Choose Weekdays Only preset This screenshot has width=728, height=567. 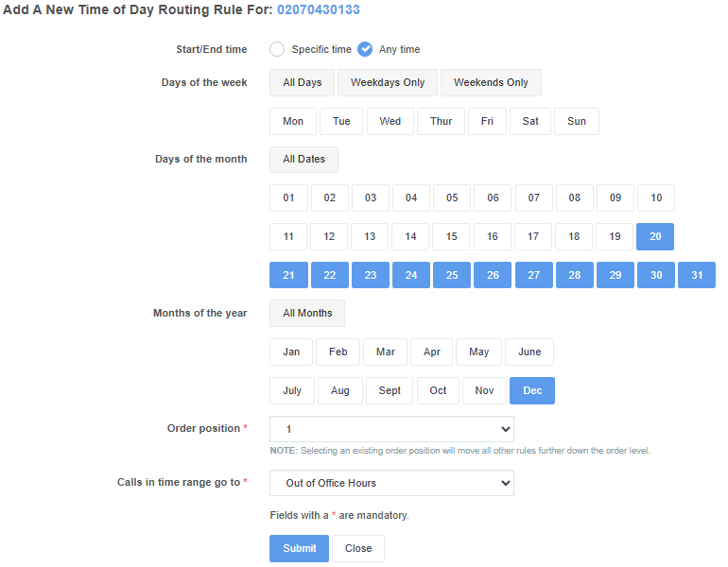388,82
